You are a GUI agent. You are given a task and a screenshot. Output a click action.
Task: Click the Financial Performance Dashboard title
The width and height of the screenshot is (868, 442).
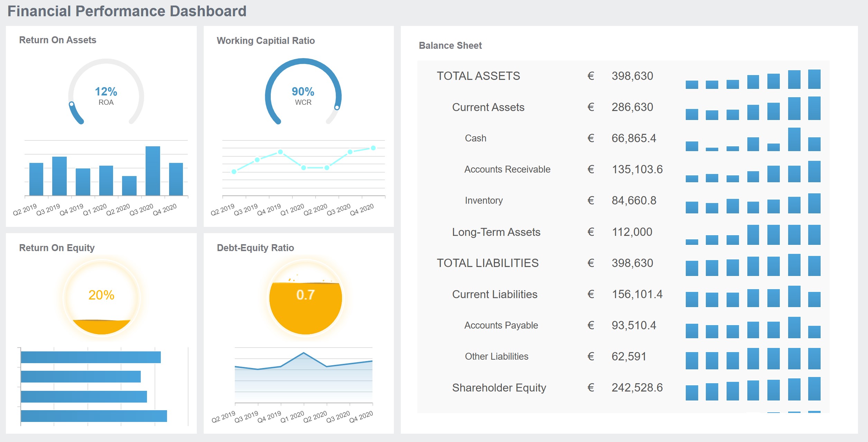127,11
